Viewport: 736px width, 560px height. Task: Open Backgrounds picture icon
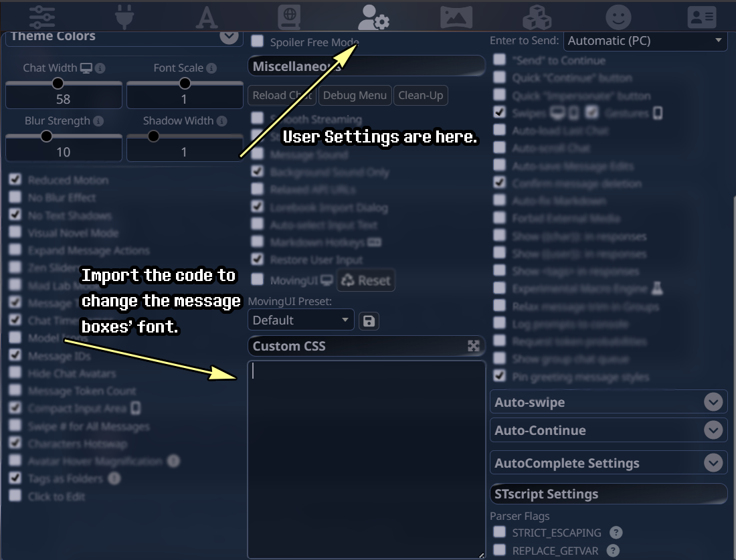456,17
